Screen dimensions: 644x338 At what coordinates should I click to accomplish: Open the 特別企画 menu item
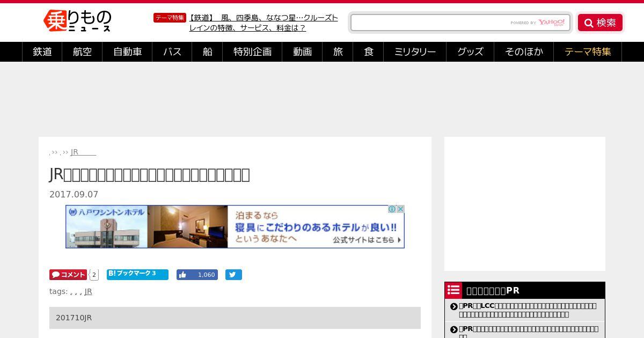coord(253,52)
